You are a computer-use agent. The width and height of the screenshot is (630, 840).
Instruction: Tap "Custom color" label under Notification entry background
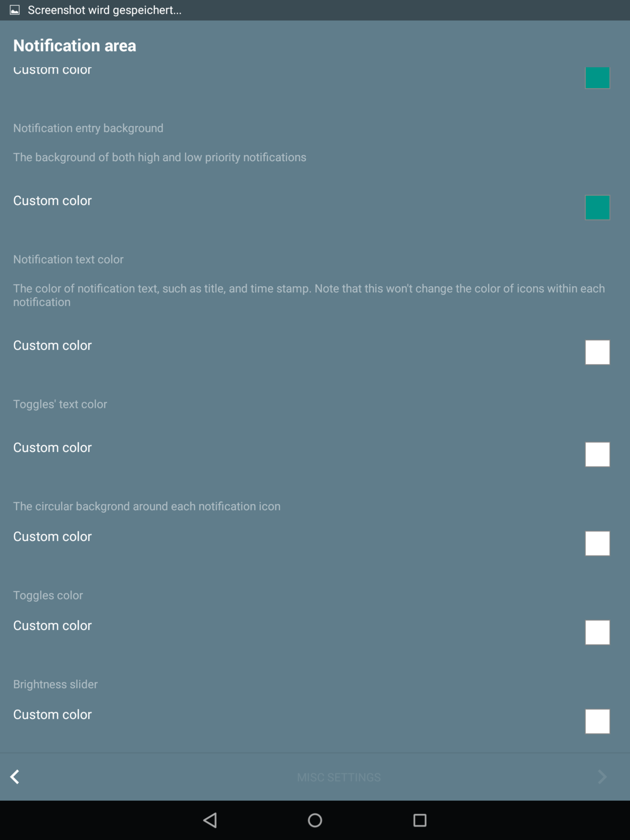pyautogui.click(x=52, y=201)
